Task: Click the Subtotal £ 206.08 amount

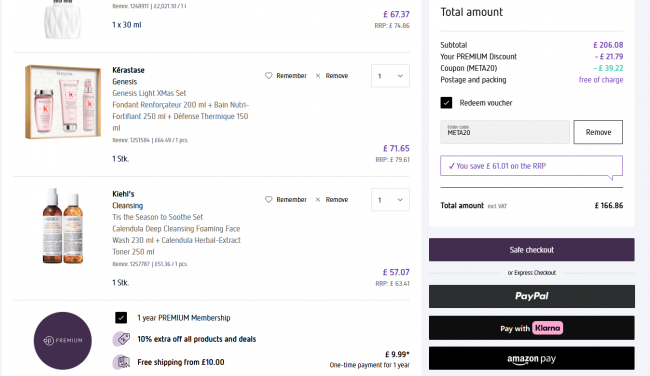Action: [x=608, y=45]
